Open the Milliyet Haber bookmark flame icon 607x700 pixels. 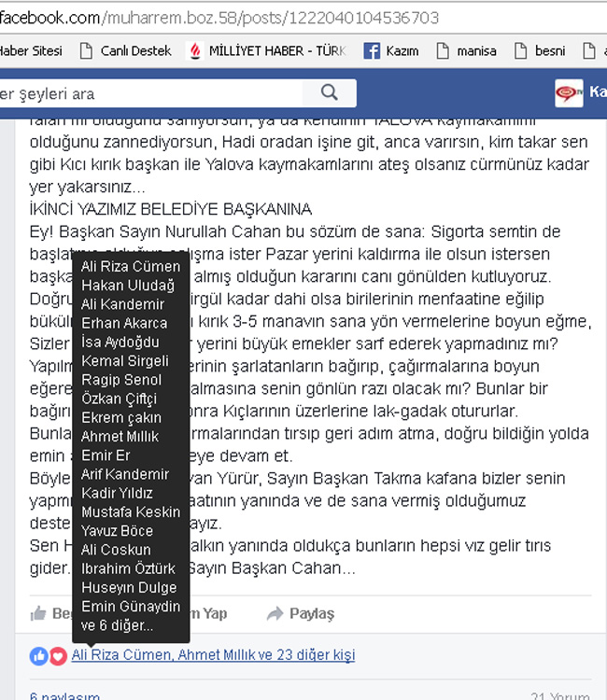[195, 51]
